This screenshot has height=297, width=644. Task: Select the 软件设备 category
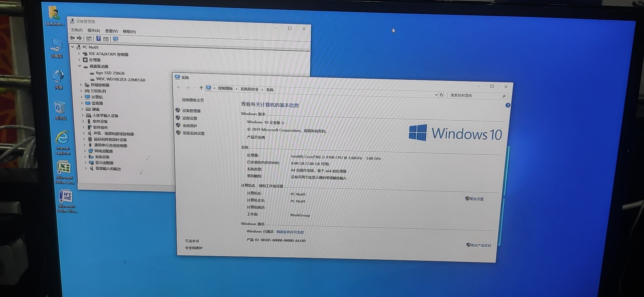point(100,121)
